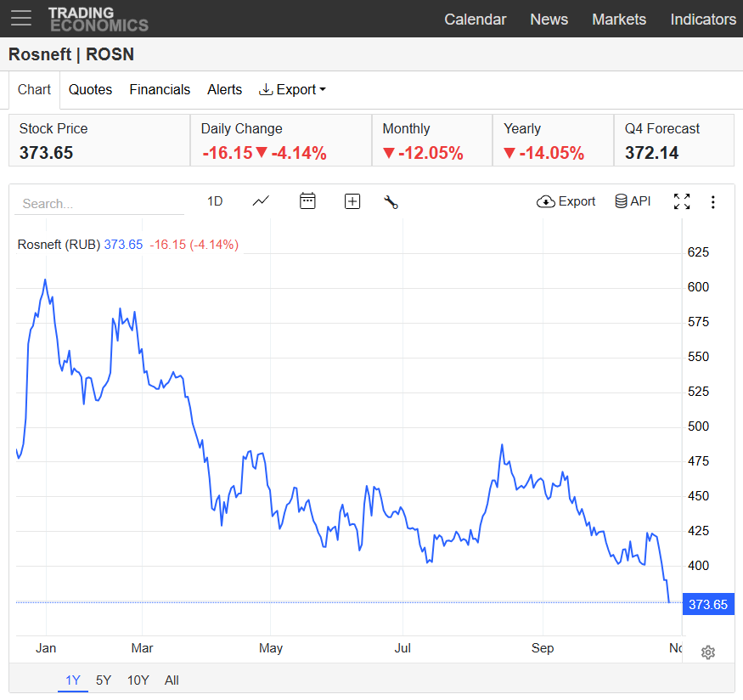This screenshot has height=700, width=743.
Task: Toggle fullscreen chart view
Action: coord(682,201)
